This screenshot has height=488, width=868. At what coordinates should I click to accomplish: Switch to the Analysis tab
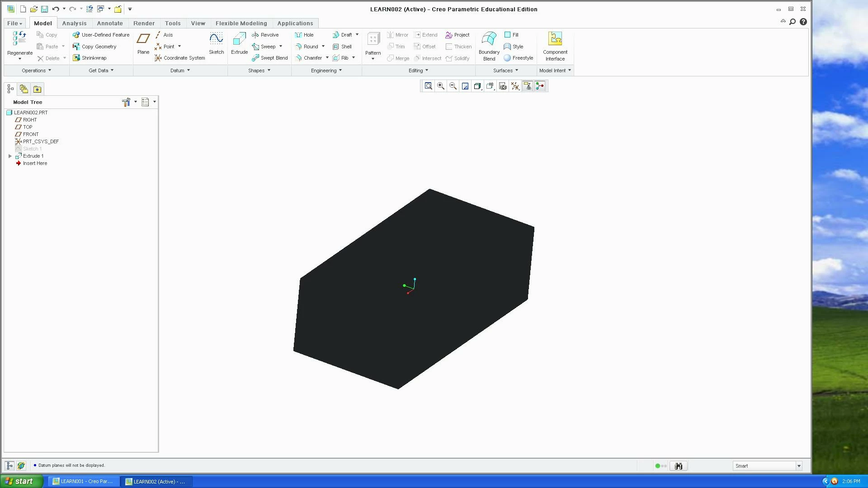[74, 23]
